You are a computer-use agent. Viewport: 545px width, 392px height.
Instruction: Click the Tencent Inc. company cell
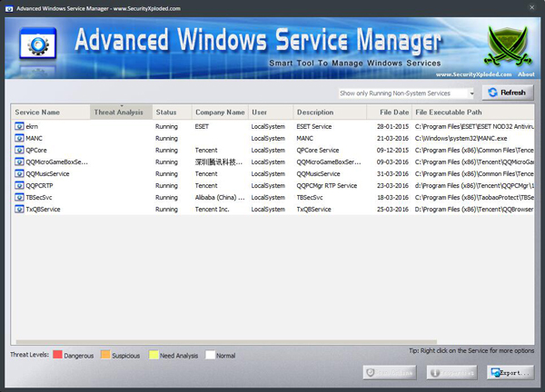[x=212, y=209]
